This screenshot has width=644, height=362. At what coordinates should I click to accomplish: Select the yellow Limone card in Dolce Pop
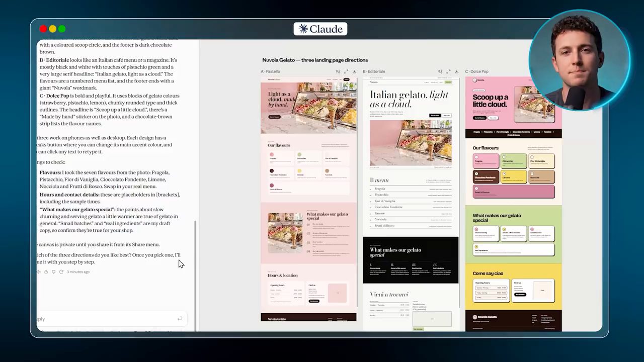coord(514,176)
